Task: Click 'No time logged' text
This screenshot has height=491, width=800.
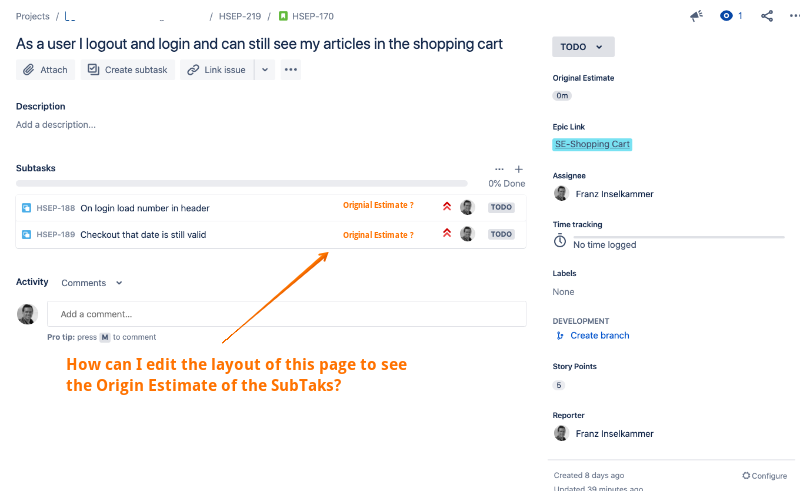Action: [x=605, y=245]
